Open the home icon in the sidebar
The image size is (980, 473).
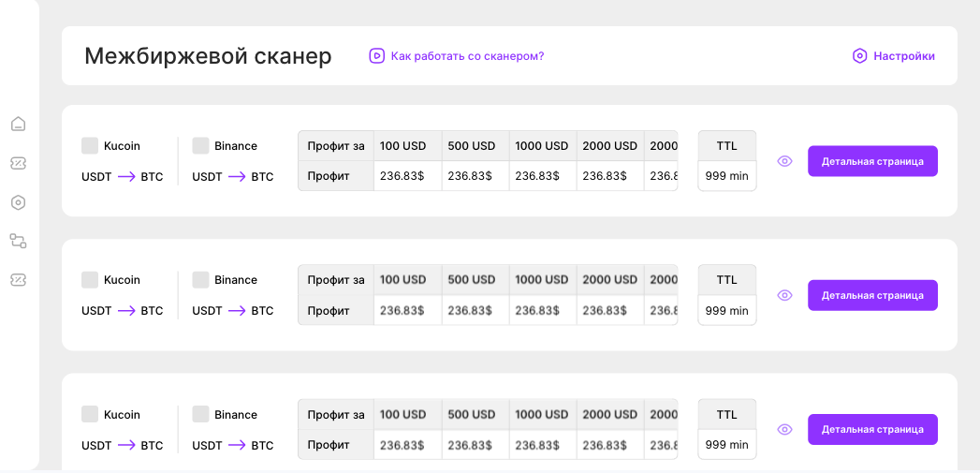point(18,124)
